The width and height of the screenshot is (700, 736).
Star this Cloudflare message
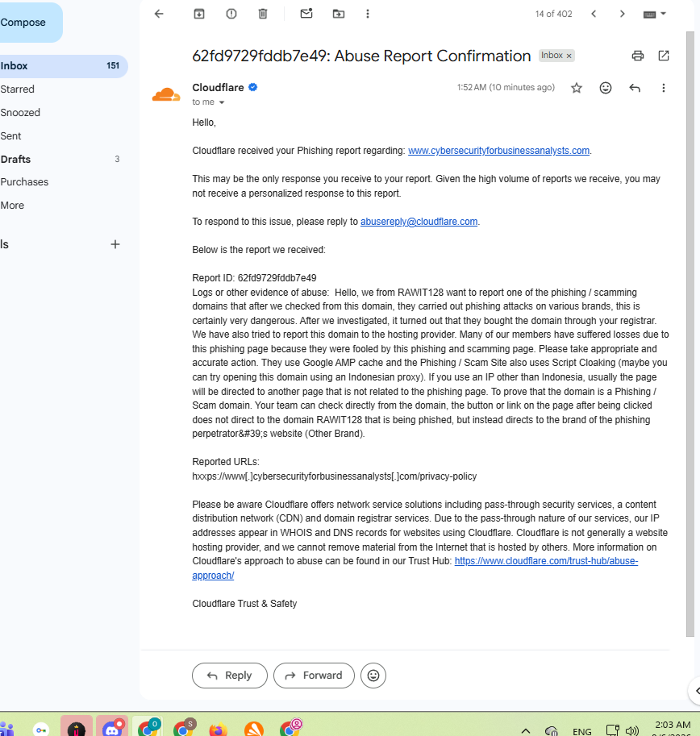pyautogui.click(x=577, y=88)
